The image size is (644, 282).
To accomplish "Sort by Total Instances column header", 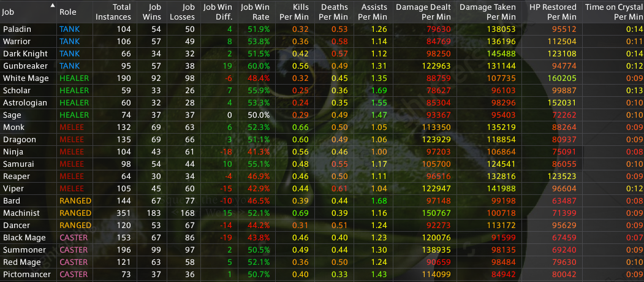I will click(x=114, y=12).
